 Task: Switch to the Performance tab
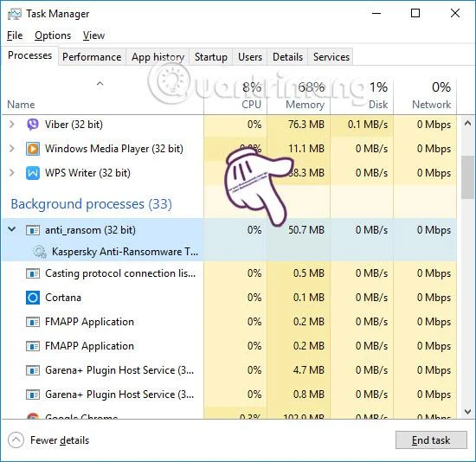[x=92, y=57]
